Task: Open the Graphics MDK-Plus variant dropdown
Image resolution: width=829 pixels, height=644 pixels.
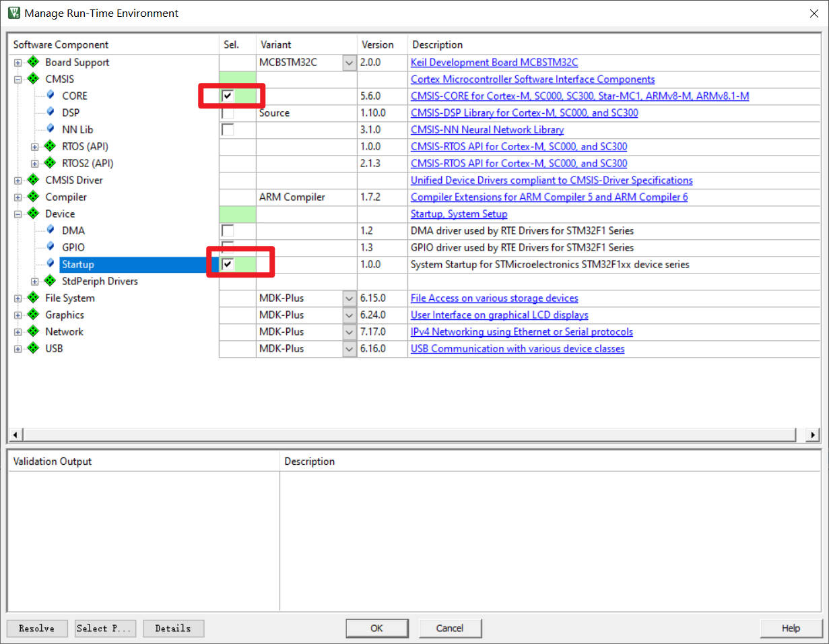Action: [x=350, y=315]
